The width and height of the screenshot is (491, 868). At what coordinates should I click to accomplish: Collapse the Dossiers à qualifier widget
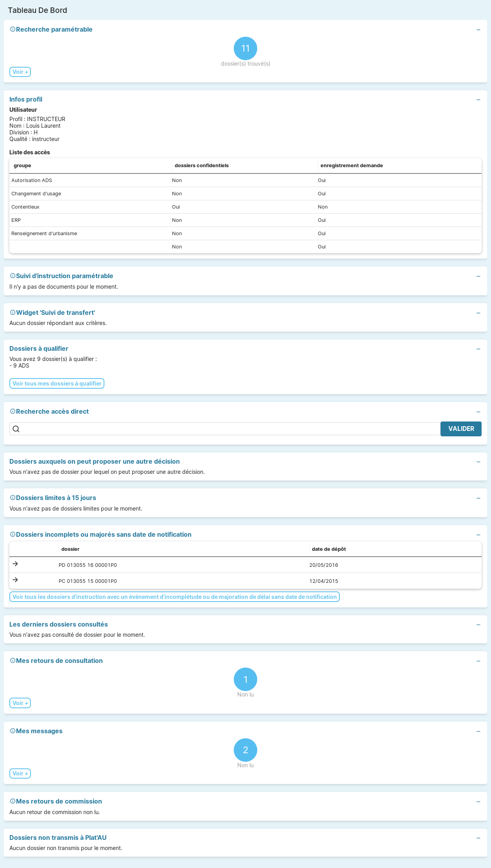click(478, 349)
